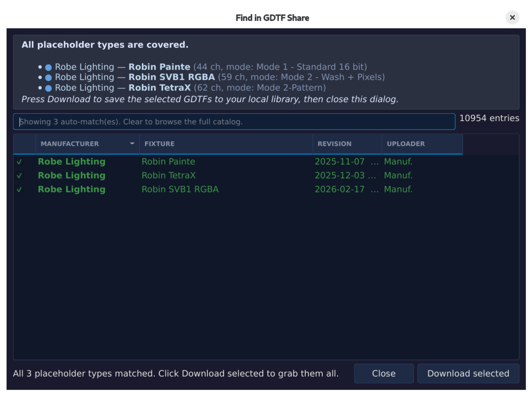Click the Uploader column header
The width and height of the screenshot is (532, 396).
tap(405, 144)
